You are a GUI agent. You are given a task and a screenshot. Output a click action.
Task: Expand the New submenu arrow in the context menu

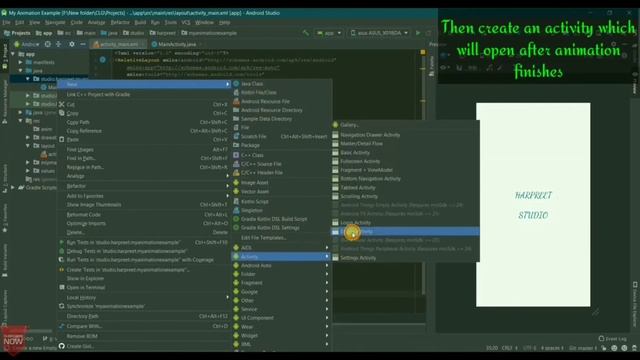tap(227, 84)
